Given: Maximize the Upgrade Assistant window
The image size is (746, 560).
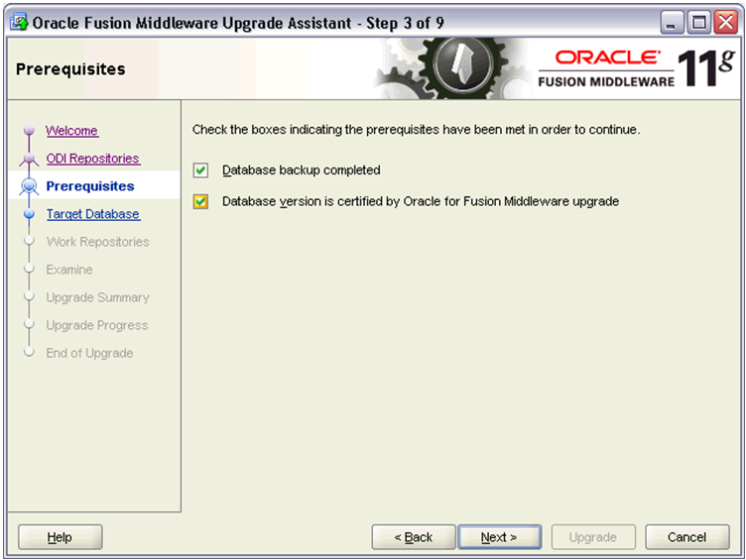Looking at the screenshot, I should pos(698,23).
